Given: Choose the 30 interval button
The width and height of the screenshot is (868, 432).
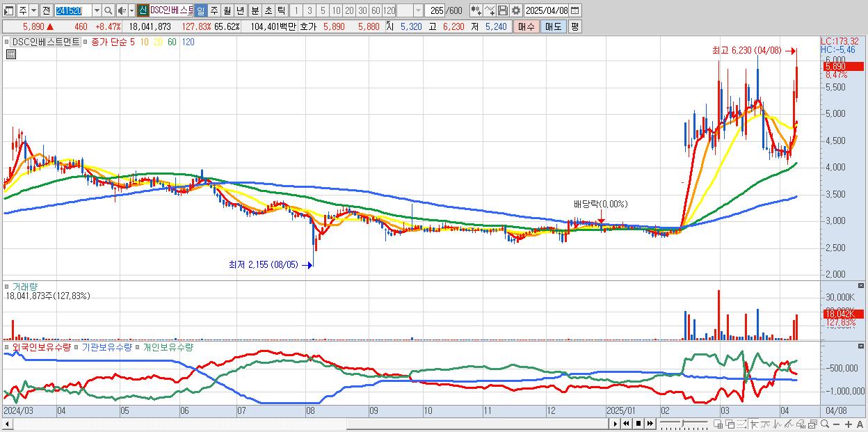Looking at the screenshot, I should pyautogui.click(x=362, y=10).
